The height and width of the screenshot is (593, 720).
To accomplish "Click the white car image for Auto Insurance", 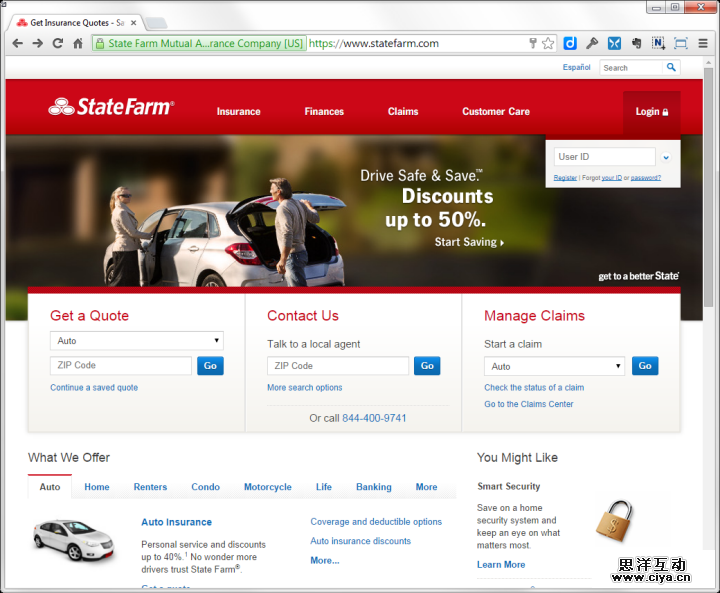I will coord(73,540).
